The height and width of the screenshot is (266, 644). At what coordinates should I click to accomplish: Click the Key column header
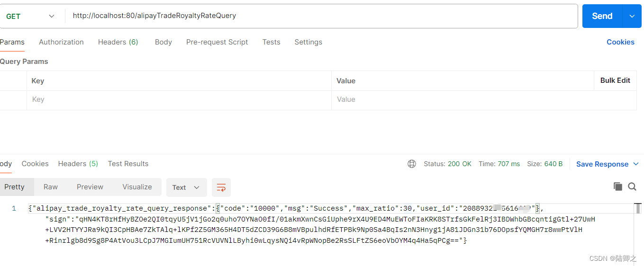[x=38, y=81]
